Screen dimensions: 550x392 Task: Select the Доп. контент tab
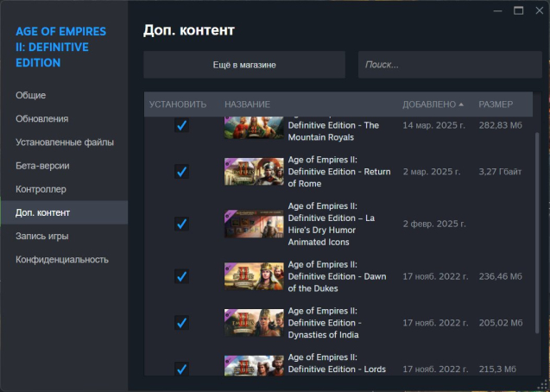point(64,212)
